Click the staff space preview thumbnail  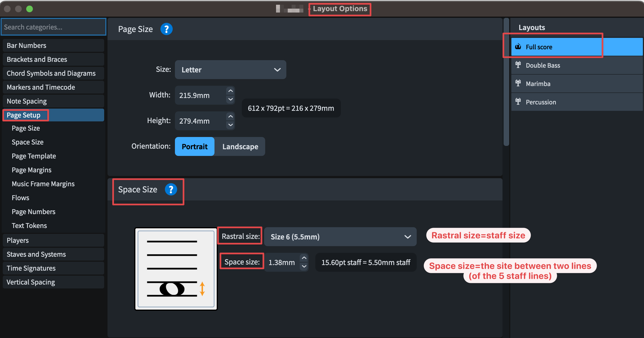[x=176, y=269]
